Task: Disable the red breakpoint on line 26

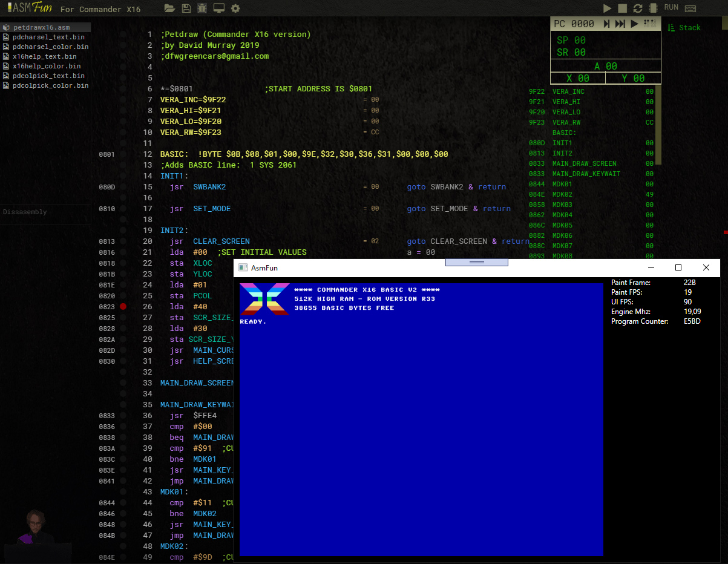Action: coord(123,307)
